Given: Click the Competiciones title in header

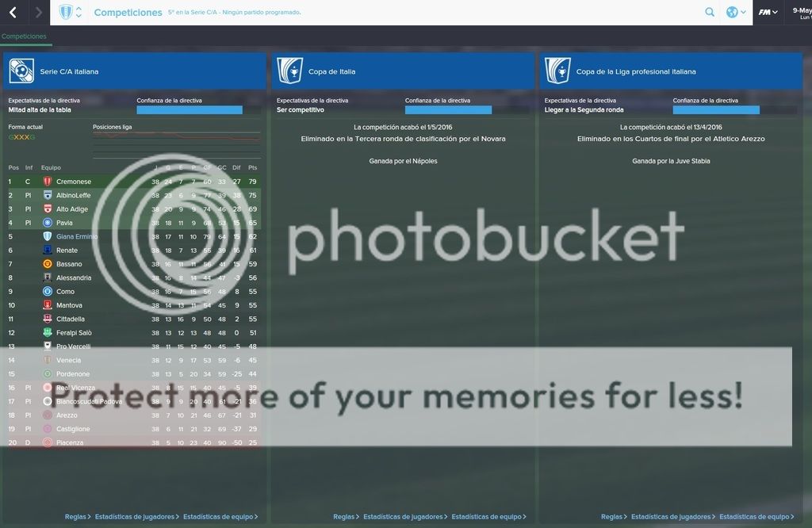Looking at the screenshot, I should pyautogui.click(x=128, y=13).
